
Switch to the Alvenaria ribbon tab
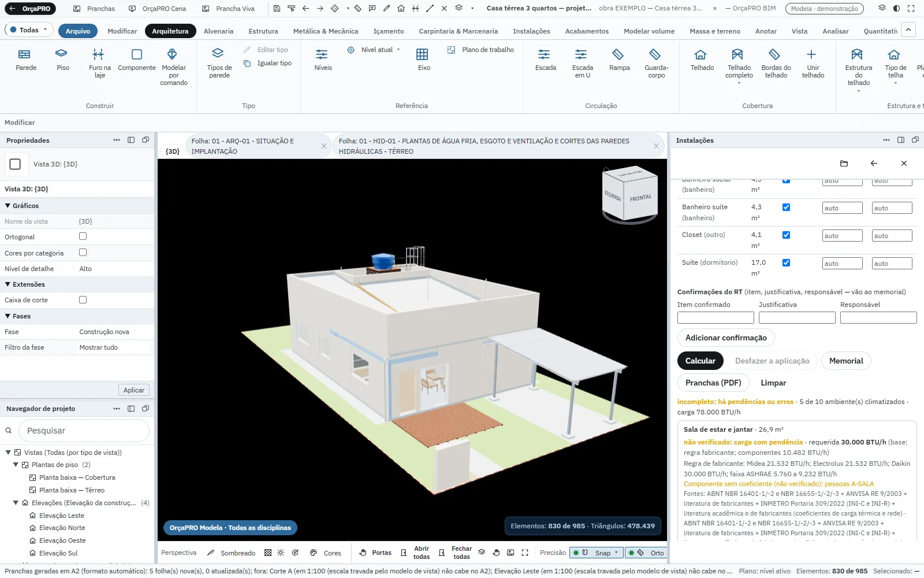[218, 31]
